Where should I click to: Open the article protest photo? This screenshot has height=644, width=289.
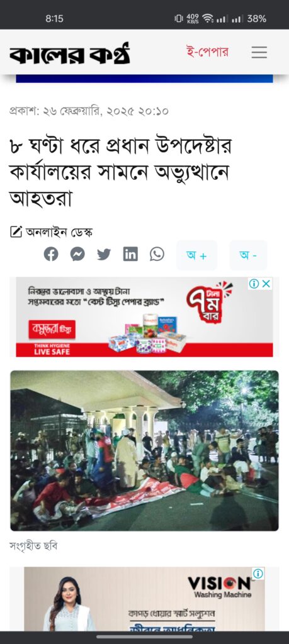click(144, 450)
